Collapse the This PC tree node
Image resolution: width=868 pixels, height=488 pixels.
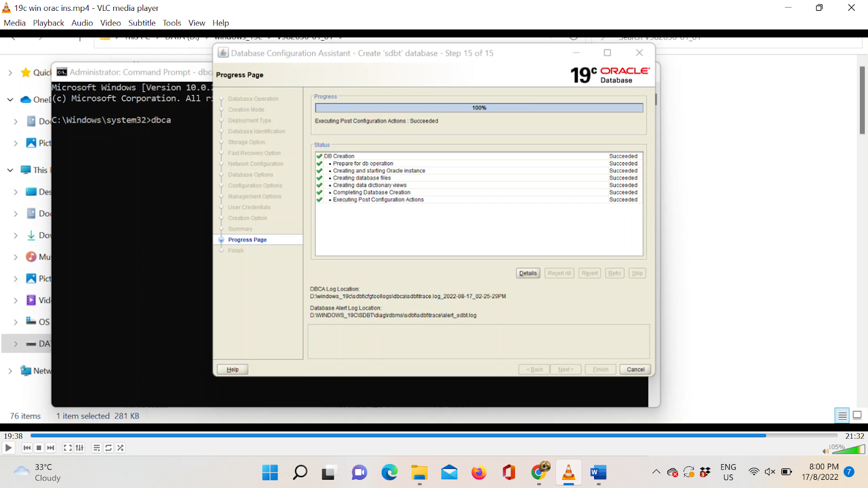(10, 170)
